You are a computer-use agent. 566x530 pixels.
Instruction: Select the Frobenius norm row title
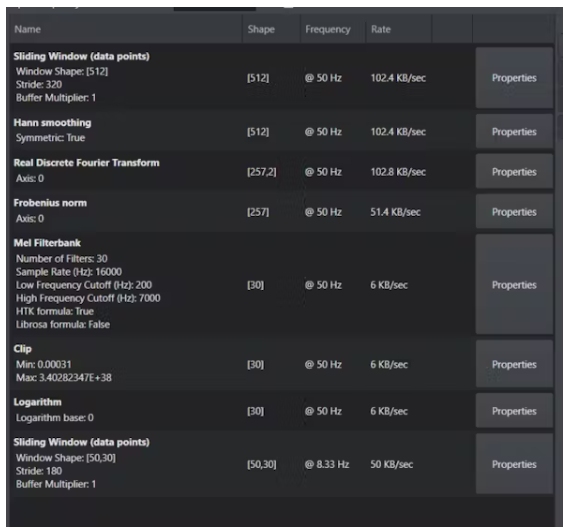[x=50, y=203]
